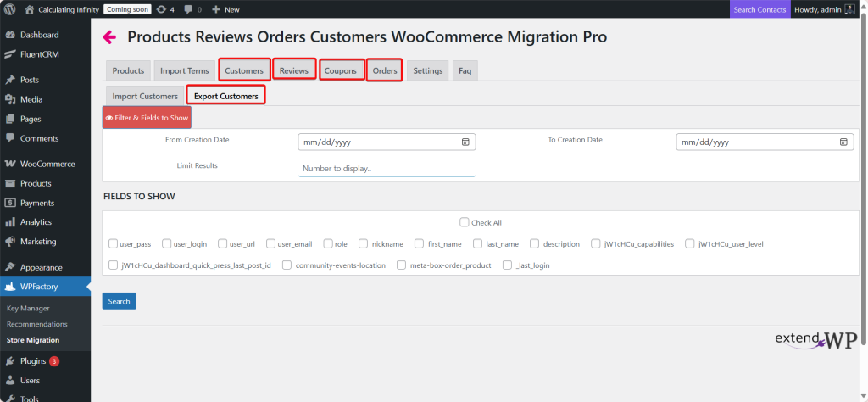Screen dimensions: 868x402
Task: Open calendar picker for To Creation Date
Action: [x=843, y=142]
